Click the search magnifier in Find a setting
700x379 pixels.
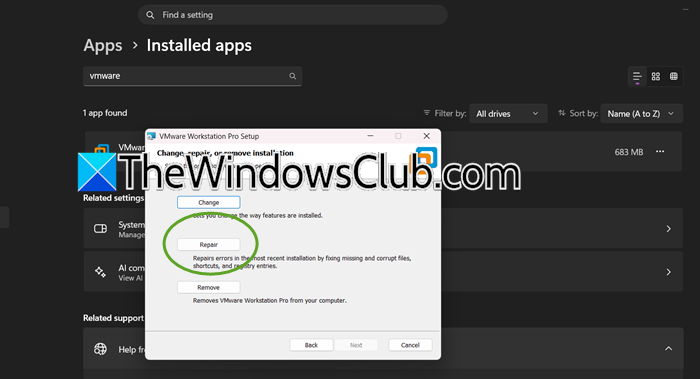(150, 15)
